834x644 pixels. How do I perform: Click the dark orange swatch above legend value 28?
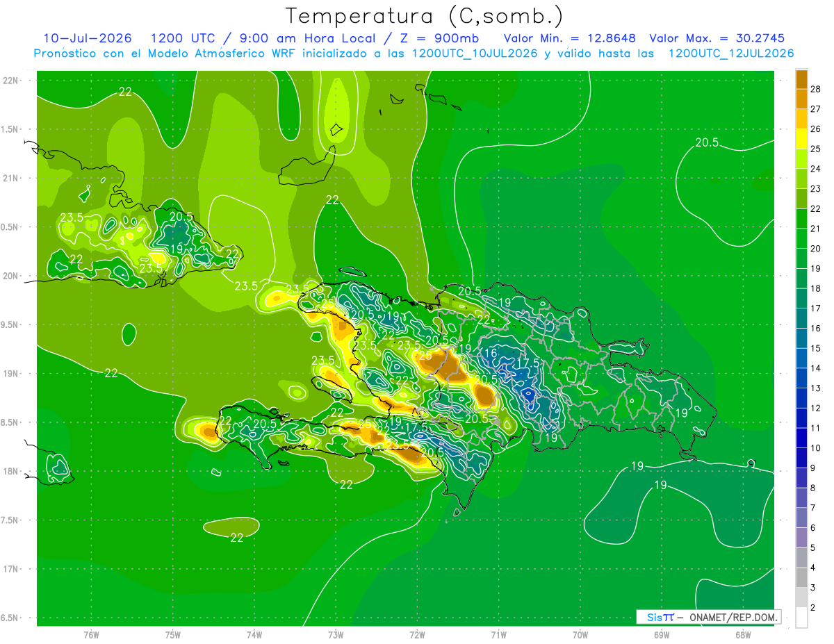coord(802,79)
